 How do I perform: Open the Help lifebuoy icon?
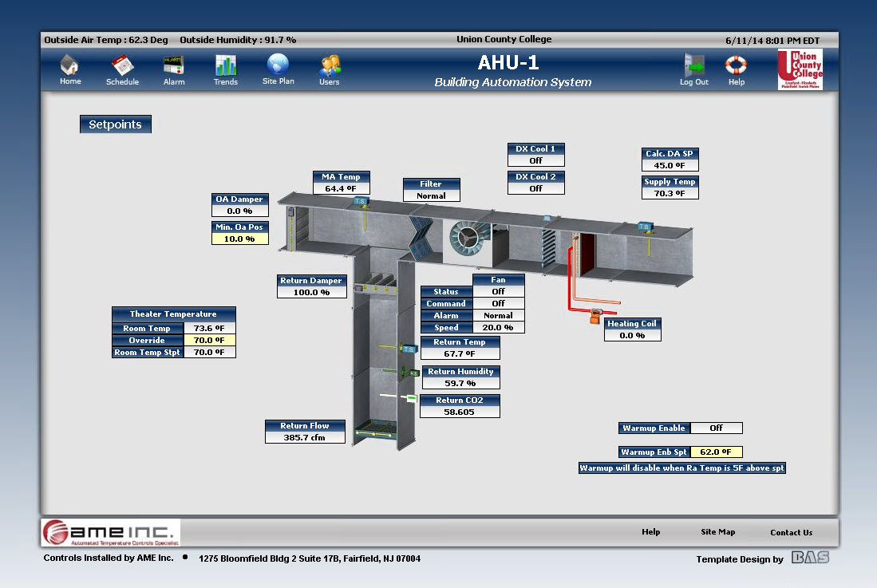pyautogui.click(x=736, y=65)
